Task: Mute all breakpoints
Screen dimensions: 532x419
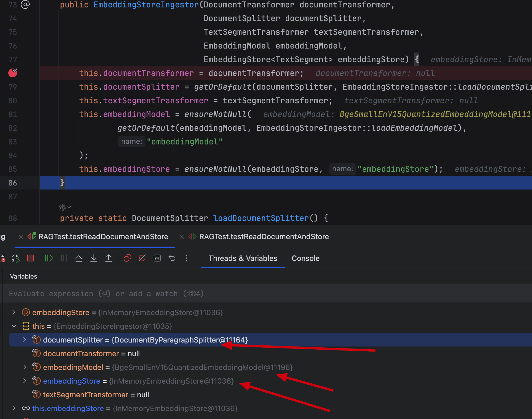Action: click(142, 258)
